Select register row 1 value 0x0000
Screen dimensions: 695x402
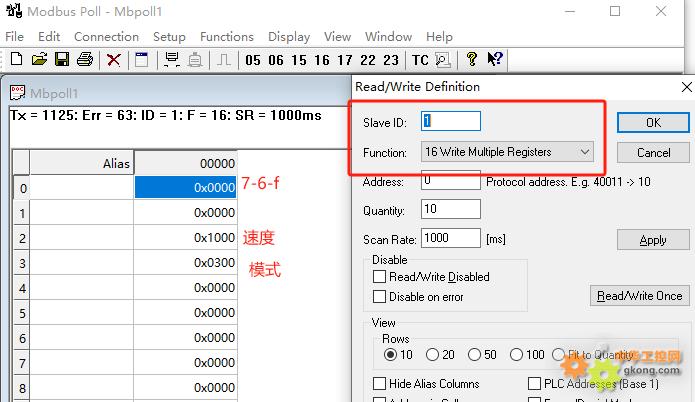coord(186,213)
